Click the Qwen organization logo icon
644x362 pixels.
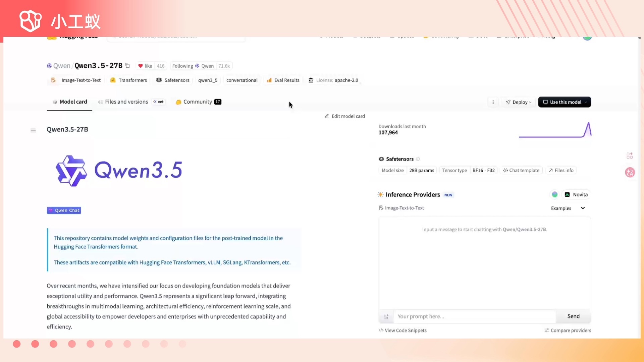tap(49, 66)
